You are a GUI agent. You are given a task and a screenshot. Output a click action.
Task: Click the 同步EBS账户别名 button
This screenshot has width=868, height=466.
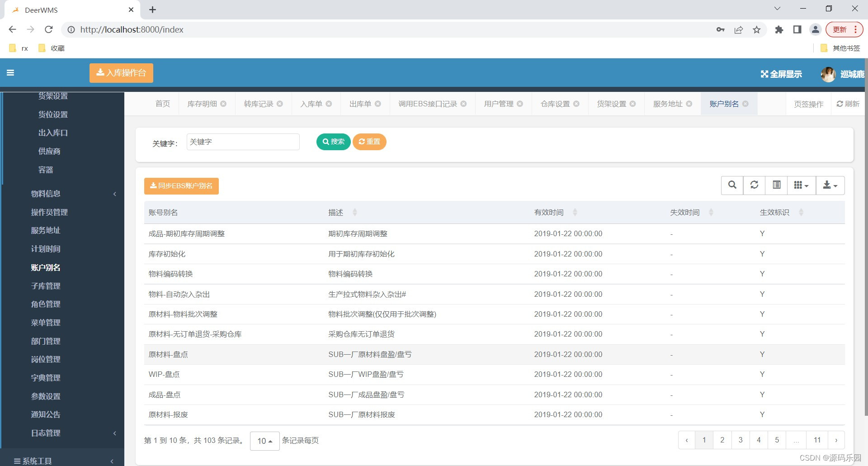click(x=181, y=185)
